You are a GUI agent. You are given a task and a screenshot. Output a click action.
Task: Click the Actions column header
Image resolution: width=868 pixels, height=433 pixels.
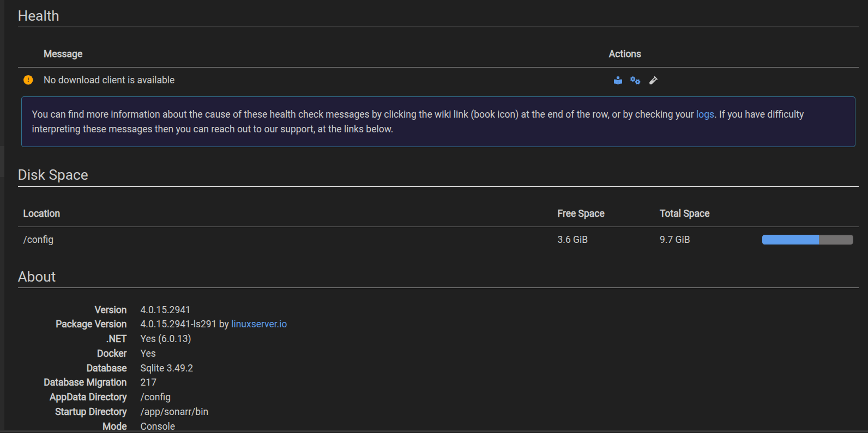pos(625,54)
